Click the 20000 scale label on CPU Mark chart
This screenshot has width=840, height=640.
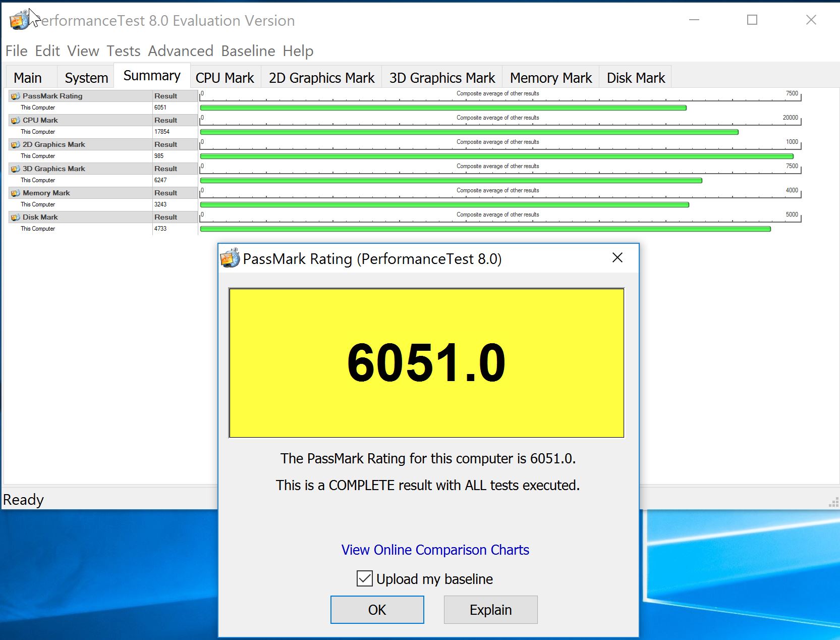coord(790,118)
